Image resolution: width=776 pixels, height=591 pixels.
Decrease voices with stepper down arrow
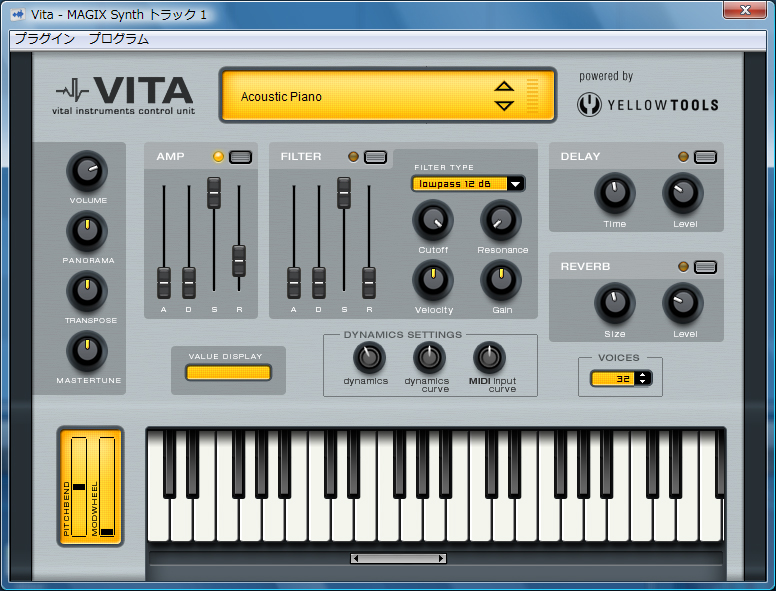643,382
